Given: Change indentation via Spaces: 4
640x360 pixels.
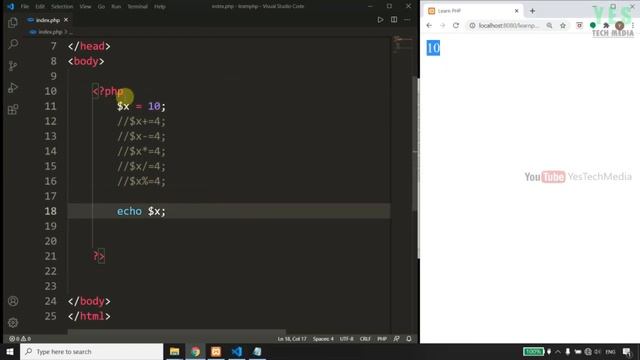Looking at the screenshot, I should point(323,339).
